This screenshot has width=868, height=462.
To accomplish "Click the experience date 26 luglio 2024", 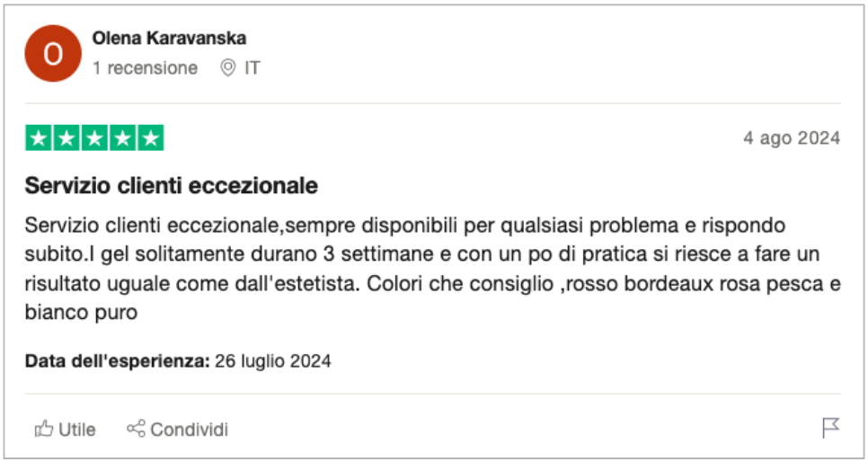I will (x=273, y=361).
